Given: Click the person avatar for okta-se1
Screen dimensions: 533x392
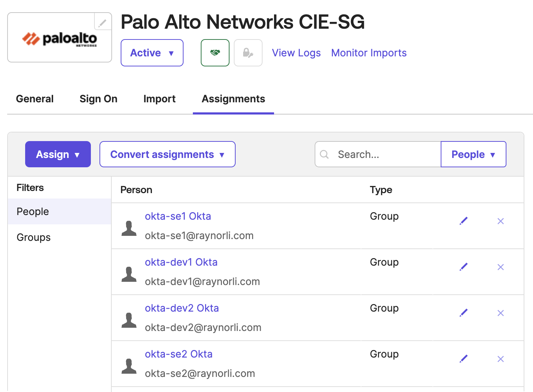Looking at the screenshot, I should [x=129, y=228].
